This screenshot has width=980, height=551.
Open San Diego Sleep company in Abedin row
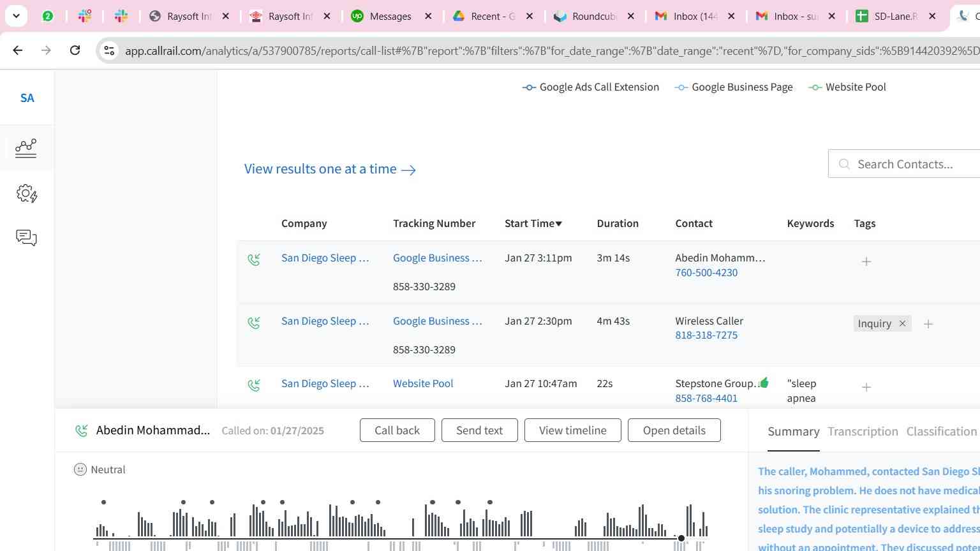point(325,258)
